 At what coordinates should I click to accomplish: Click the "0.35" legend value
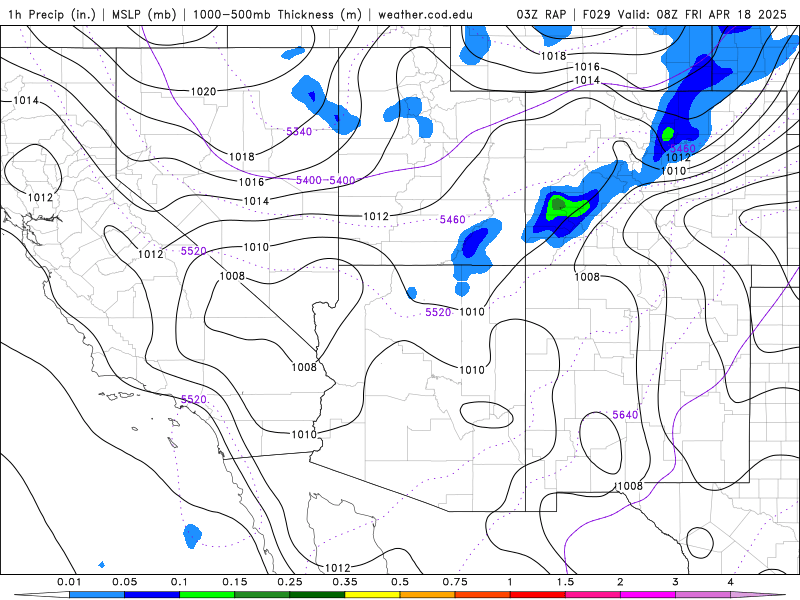point(345,582)
